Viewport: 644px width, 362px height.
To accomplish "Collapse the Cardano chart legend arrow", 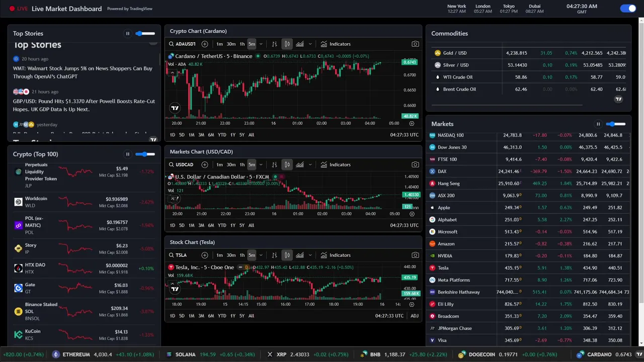I will [173, 73].
